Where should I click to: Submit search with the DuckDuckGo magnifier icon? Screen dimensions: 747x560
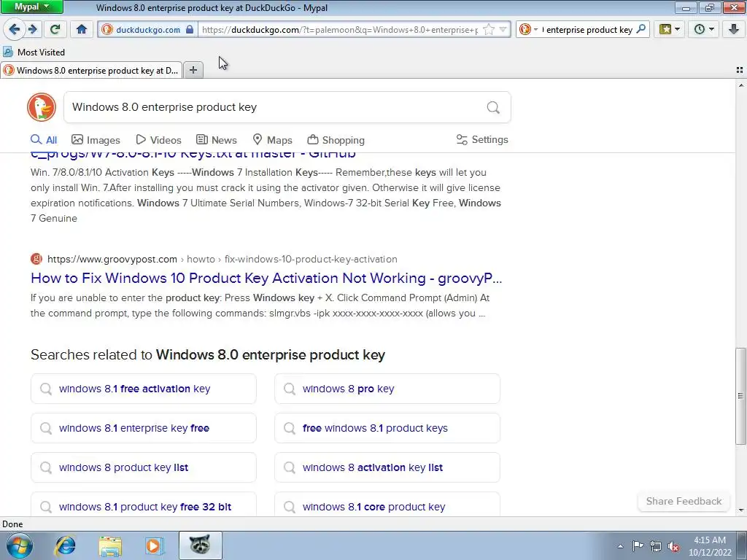coord(493,107)
